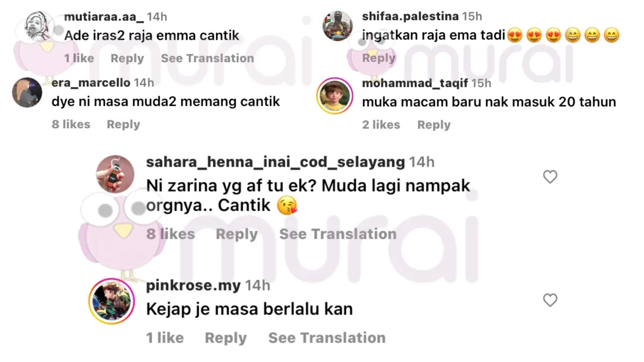
Task: Reply to mohammad_taqif comment
Action: click(434, 125)
